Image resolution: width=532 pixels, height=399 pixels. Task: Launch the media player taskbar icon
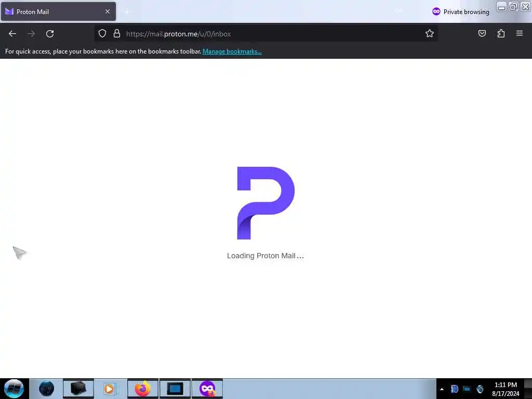click(x=110, y=389)
